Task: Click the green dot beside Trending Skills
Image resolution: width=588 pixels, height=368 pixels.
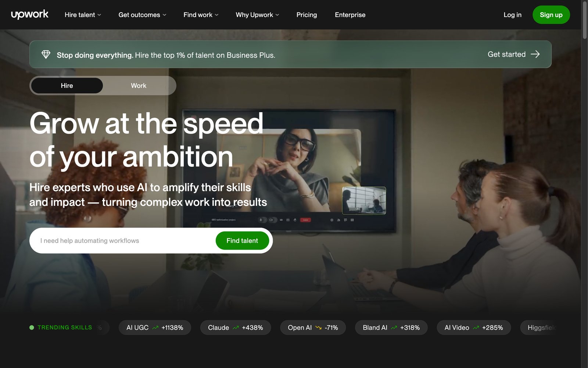Action: pos(32,328)
